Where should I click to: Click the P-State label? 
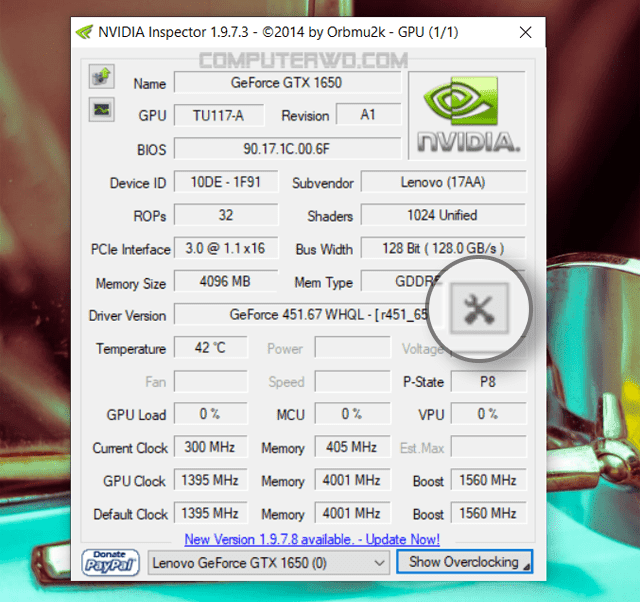(424, 382)
